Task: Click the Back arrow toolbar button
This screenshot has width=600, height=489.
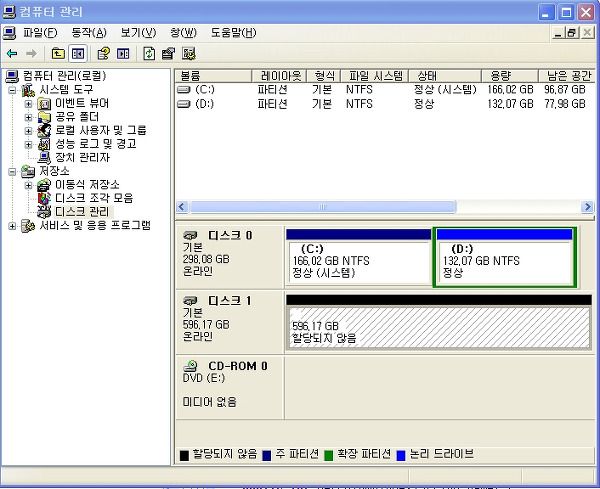Action: pyautogui.click(x=12, y=54)
